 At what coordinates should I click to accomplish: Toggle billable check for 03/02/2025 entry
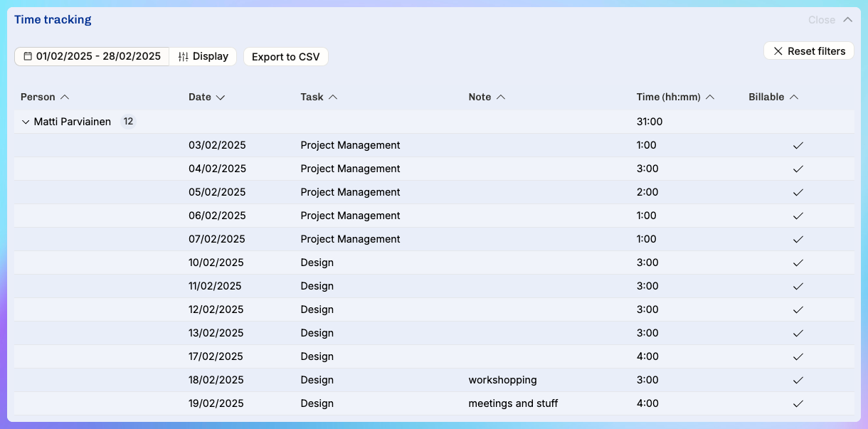[x=798, y=145]
